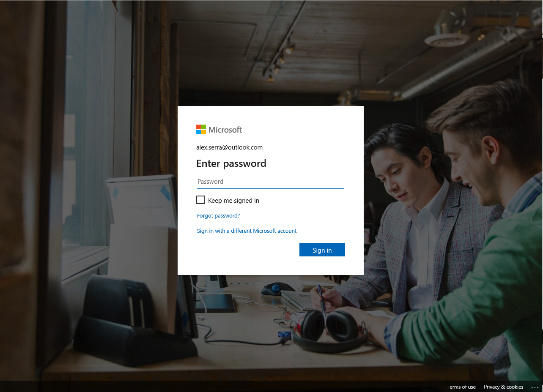Open Terms of use in footer
Viewport: 543px width, 392px height.
click(x=461, y=387)
